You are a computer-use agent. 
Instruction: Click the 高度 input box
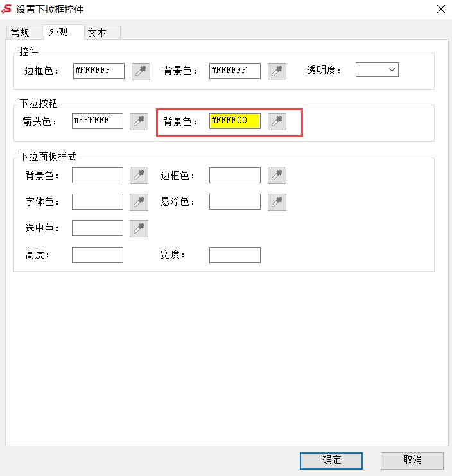(98, 255)
